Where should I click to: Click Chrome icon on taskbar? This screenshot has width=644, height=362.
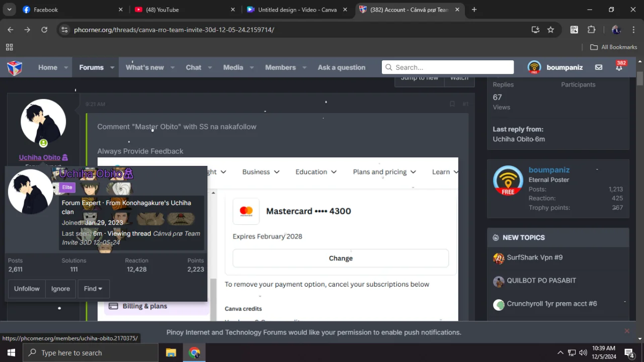[x=194, y=352]
